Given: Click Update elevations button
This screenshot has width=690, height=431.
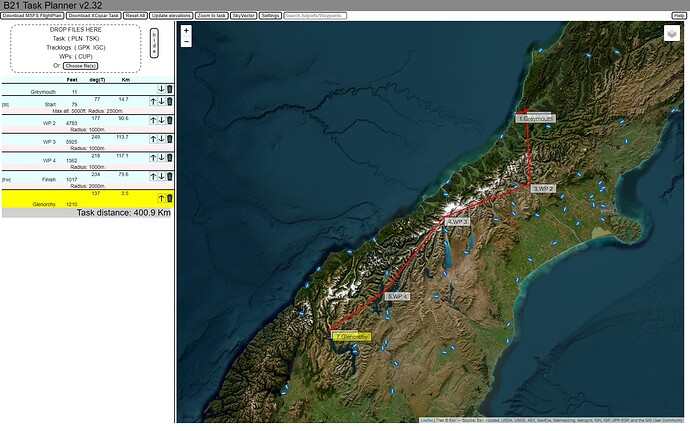Looking at the screenshot, I should [171, 15].
